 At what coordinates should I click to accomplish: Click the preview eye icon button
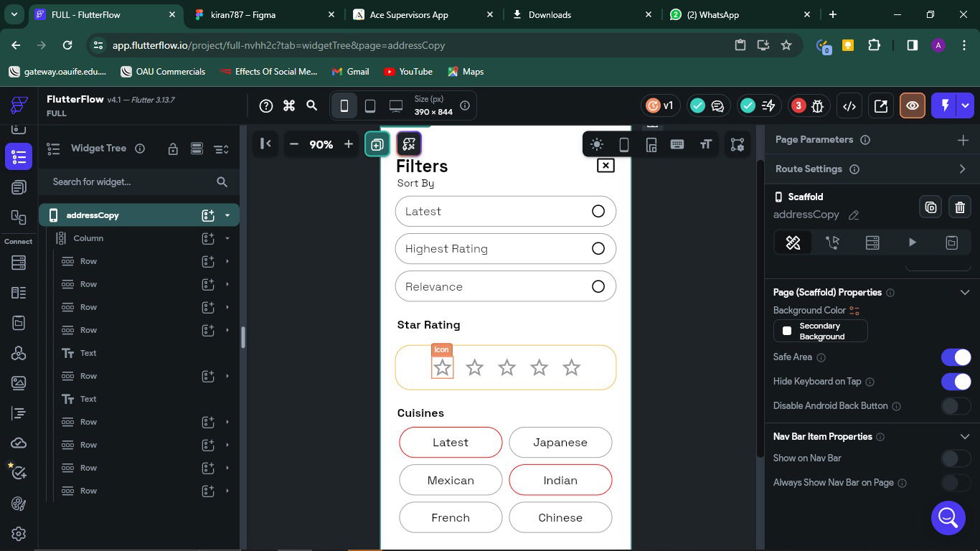click(x=913, y=106)
